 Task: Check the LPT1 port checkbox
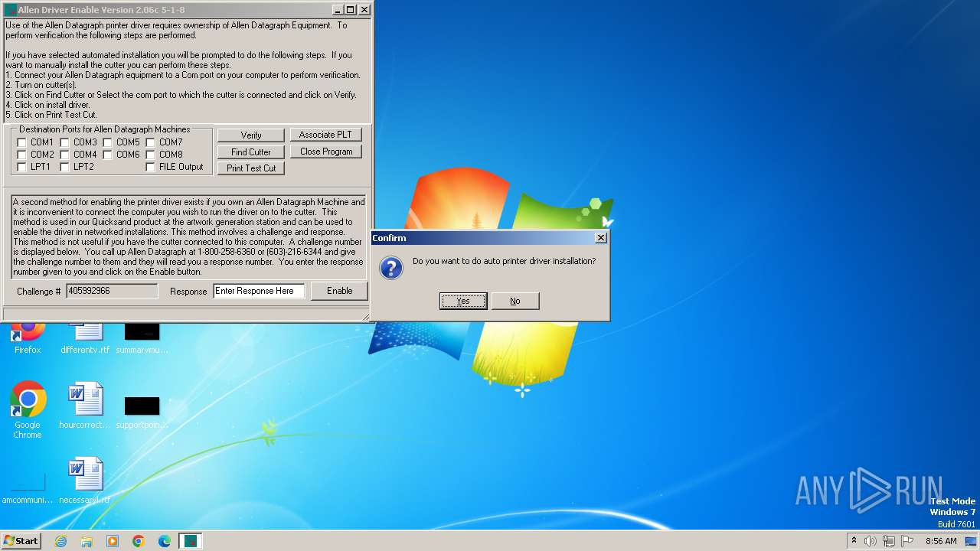(x=21, y=167)
